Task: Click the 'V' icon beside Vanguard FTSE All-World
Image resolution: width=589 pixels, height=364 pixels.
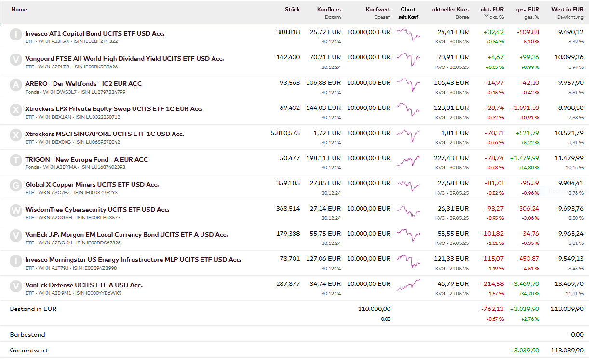Action: (16, 60)
